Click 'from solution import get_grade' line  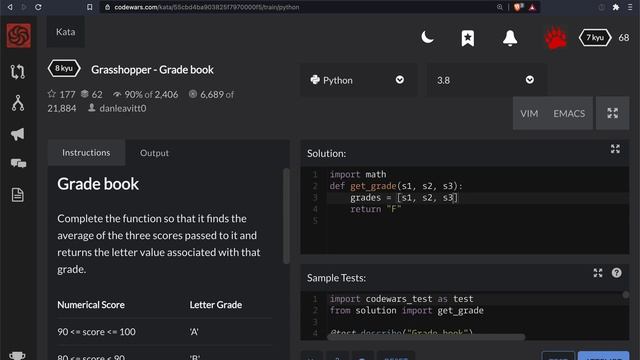coord(407,311)
